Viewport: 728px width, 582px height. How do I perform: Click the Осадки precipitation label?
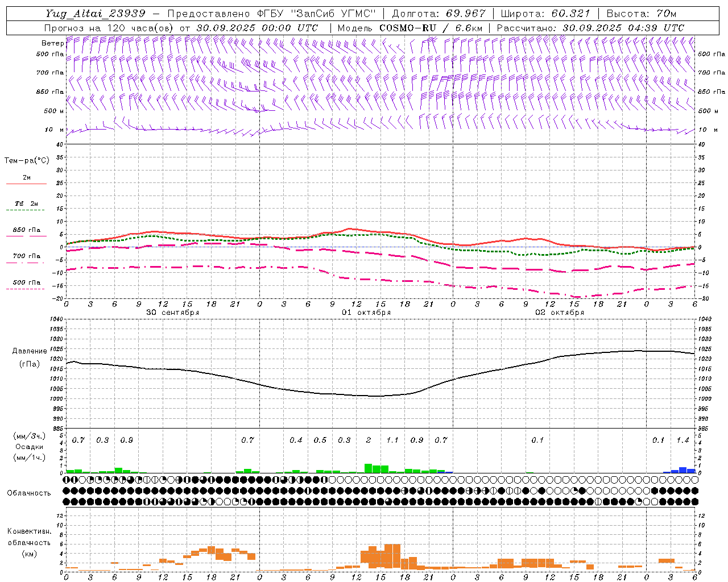point(30,447)
